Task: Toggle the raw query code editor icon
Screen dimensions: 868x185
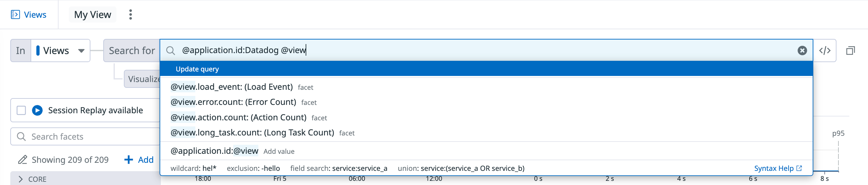Action: click(x=825, y=51)
